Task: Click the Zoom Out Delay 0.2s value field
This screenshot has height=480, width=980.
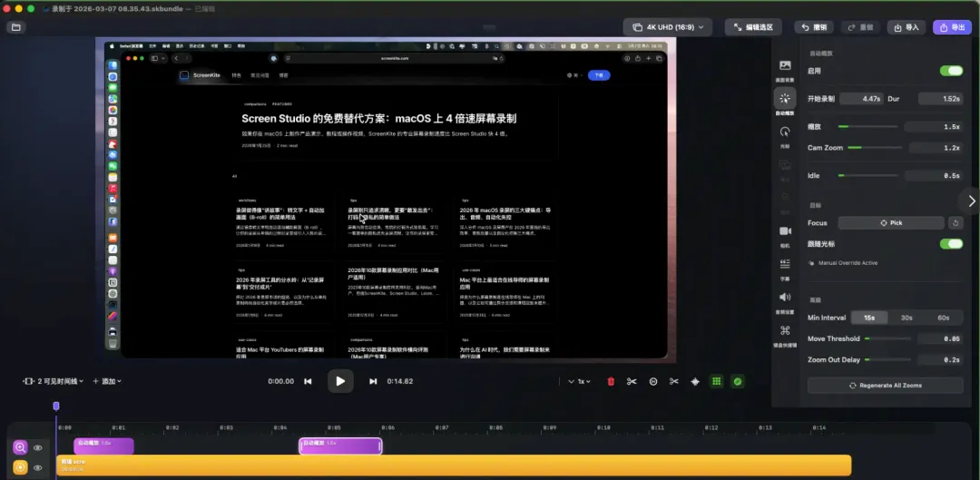Action: point(940,360)
